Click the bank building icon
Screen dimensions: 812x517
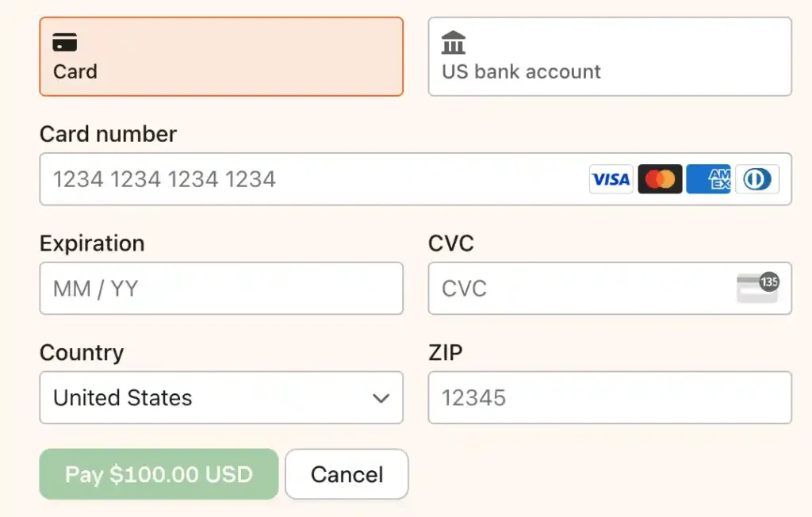pyautogui.click(x=454, y=42)
